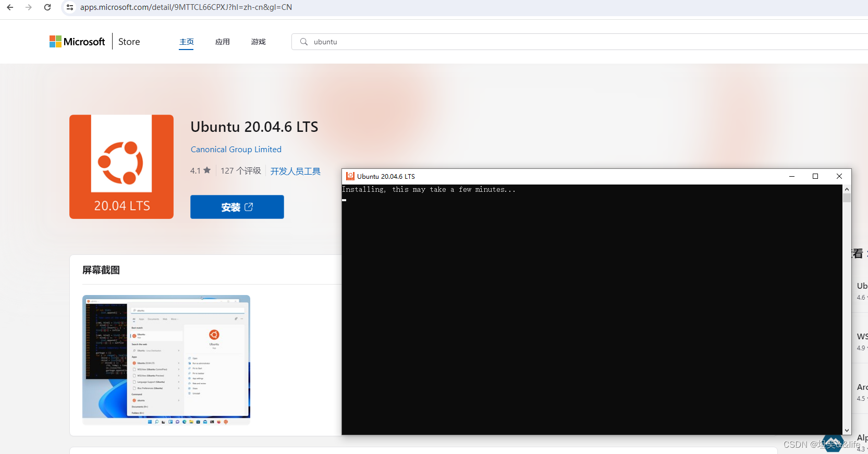
Task: Click the blue 安装 button
Action: coord(237,207)
